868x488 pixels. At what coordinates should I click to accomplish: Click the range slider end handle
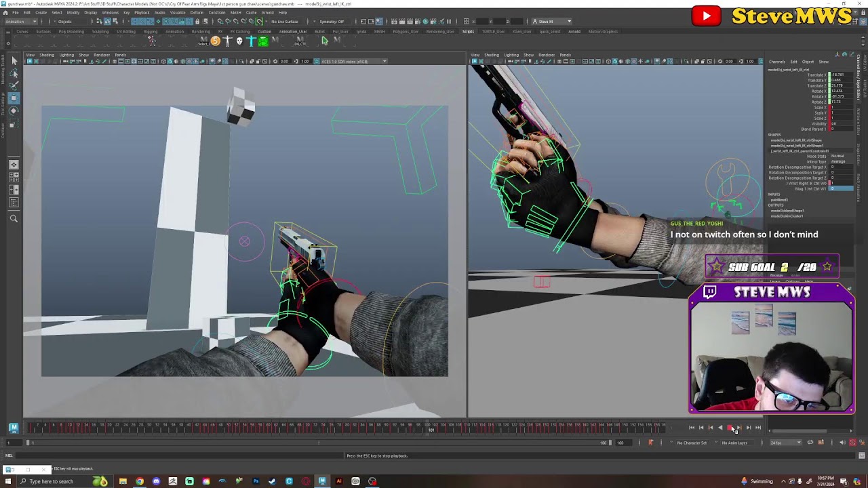pos(610,443)
